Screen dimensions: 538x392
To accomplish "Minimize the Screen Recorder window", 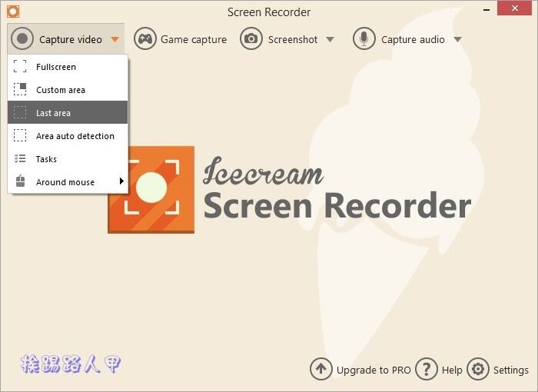I will pyautogui.click(x=487, y=9).
